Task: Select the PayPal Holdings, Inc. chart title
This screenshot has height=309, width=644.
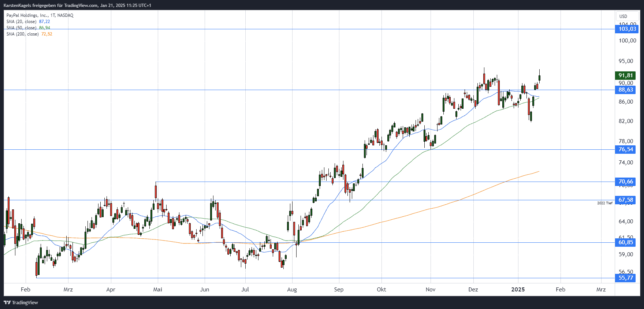Action: (40, 15)
